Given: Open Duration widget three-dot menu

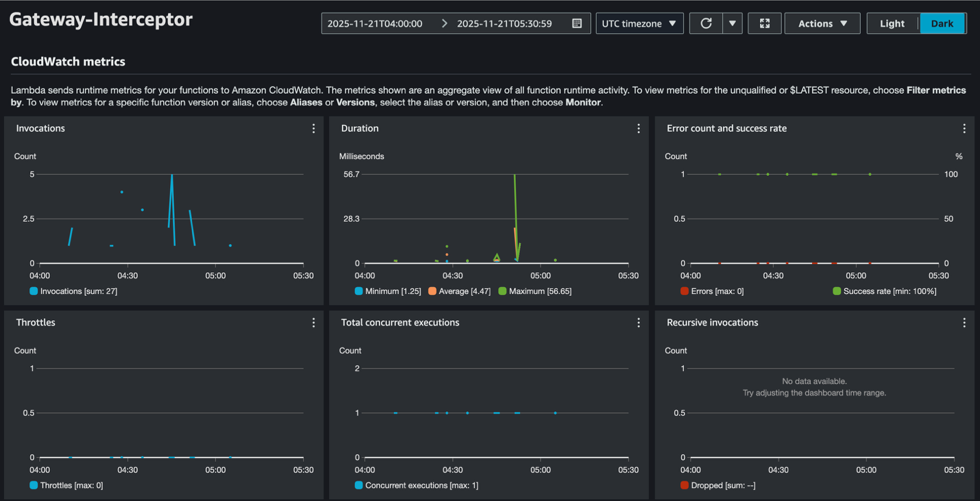Looking at the screenshot, I should coord(638,129).
